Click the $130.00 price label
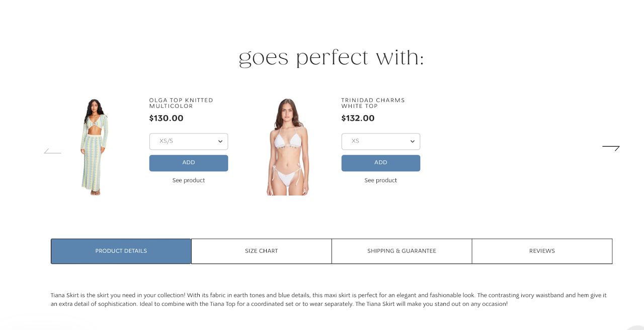Screen dimensions: 644x330 pyautogui.click(x=167, y=118)
